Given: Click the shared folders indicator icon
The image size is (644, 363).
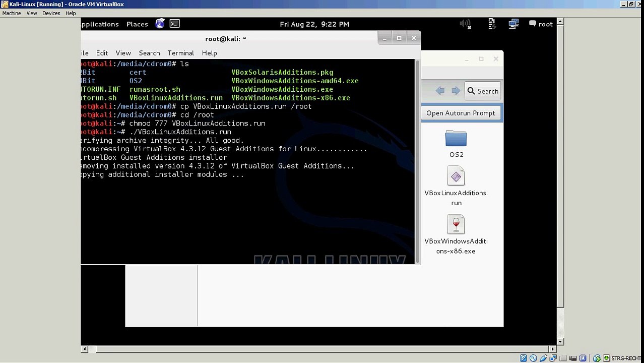Looking at the screenshot, I should [563, 358].
